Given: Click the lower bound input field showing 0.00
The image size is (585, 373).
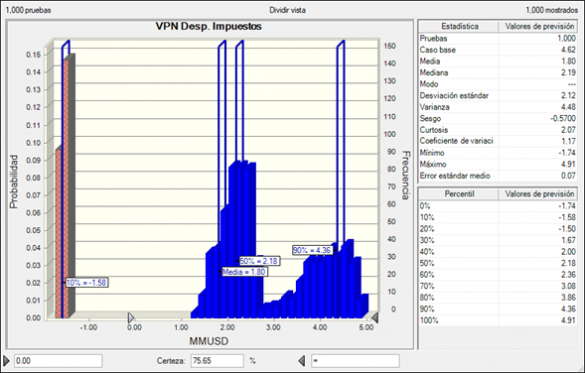Looking at the screenshot, I should (58, 361).
